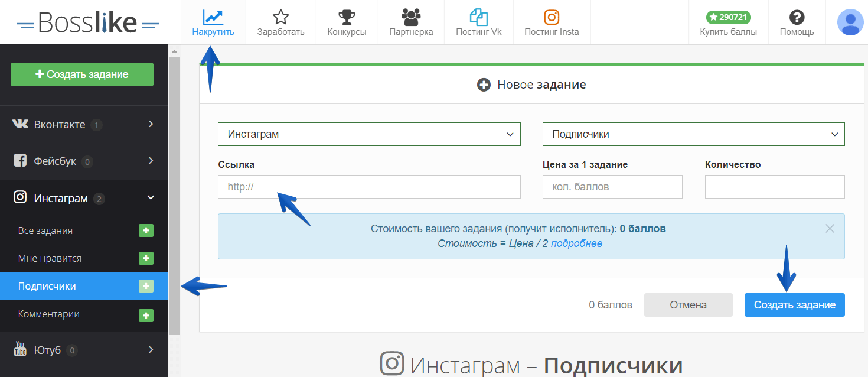Click the sidebar vertical scrollbar thumb
Screen dimensions: 868x377
(x=174, y=196)
